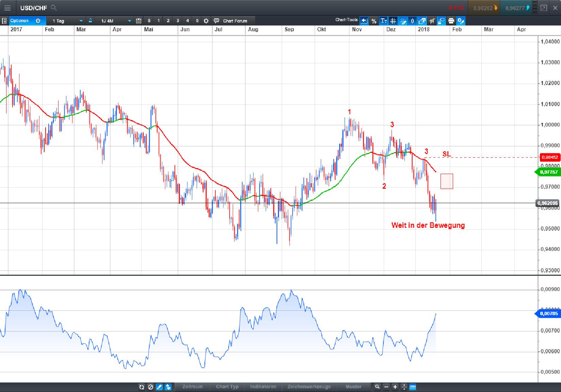The width and height of the screenshot is (561, 392).
Task: Open the Indikatoren menu
Action: [263, 387]
